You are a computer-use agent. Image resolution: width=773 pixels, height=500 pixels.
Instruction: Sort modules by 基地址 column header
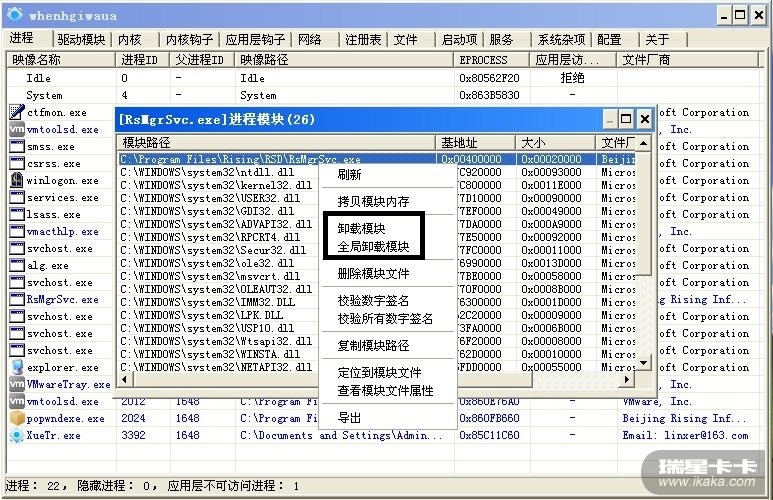(x=476, y=143)
